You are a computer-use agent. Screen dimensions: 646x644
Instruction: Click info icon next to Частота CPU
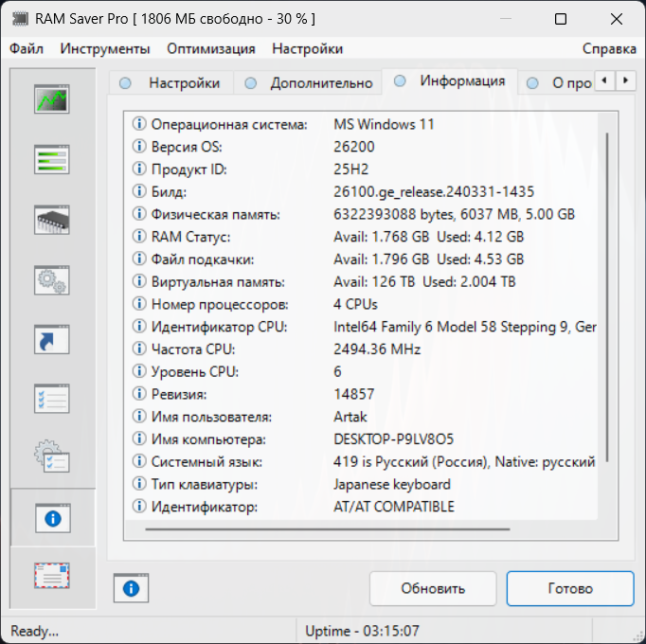[x=139, y=349]
